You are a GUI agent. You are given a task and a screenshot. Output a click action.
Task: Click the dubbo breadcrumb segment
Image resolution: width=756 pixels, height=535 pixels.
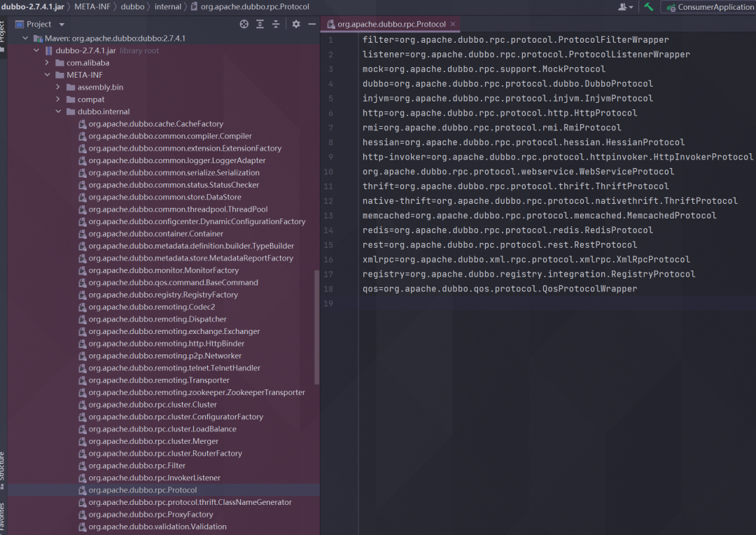132,7
